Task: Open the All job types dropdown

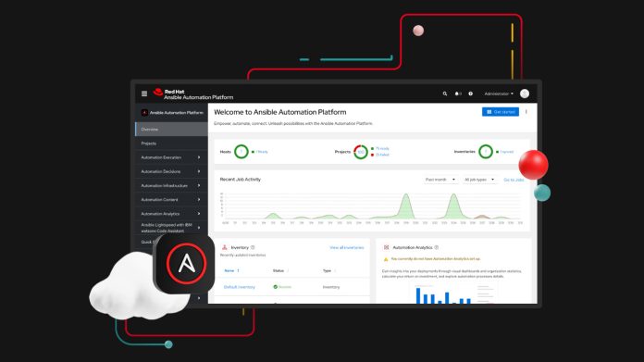Action: [x=479, y=180]
